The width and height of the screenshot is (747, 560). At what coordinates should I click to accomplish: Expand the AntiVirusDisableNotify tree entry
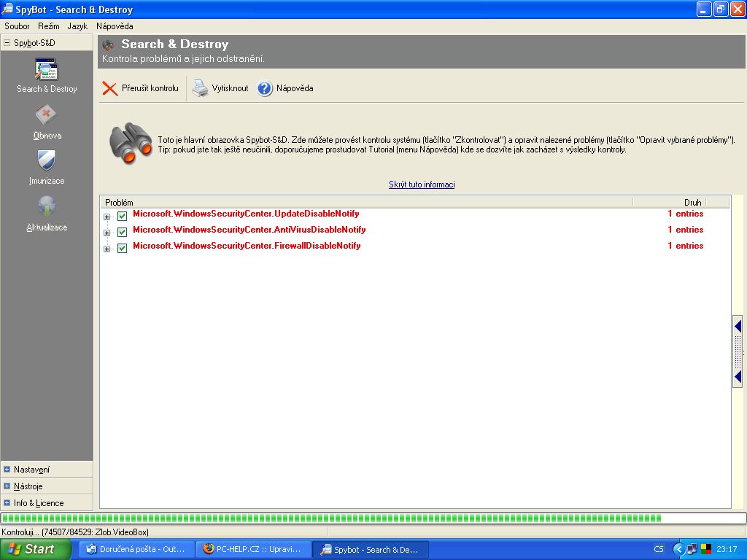tap(107, 233)
